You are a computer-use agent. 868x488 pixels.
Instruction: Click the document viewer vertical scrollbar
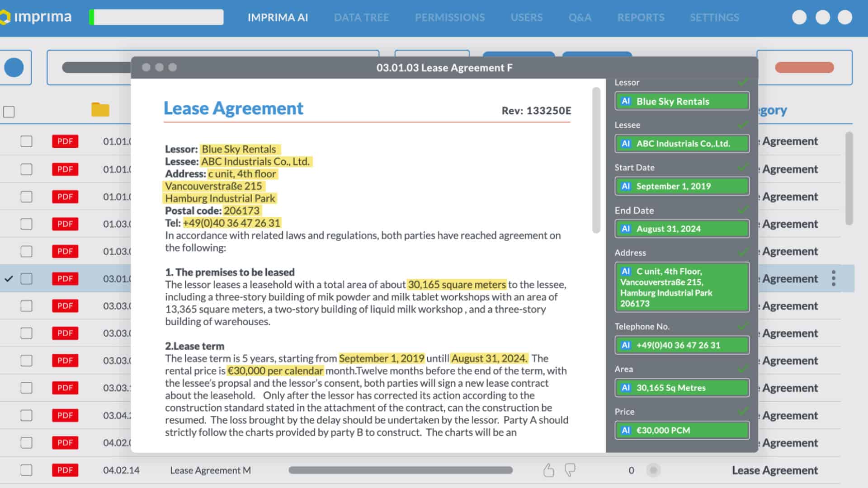point(596,160)
